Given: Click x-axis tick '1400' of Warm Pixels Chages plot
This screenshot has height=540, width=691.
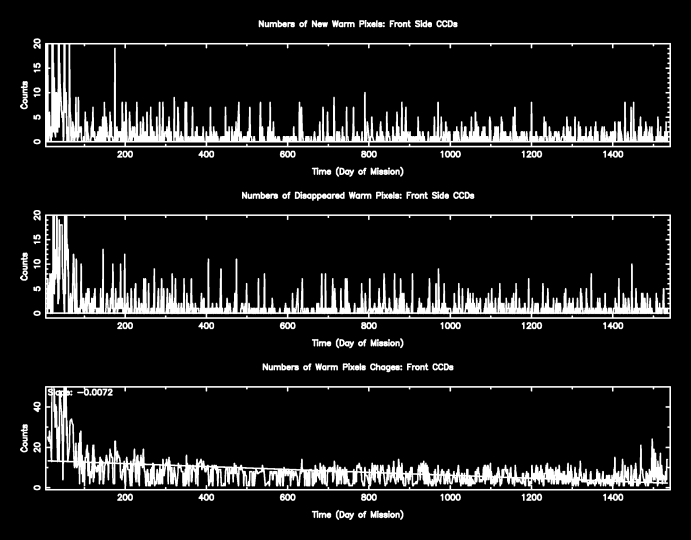Looking at the screenshot, I should click(613, 497).
